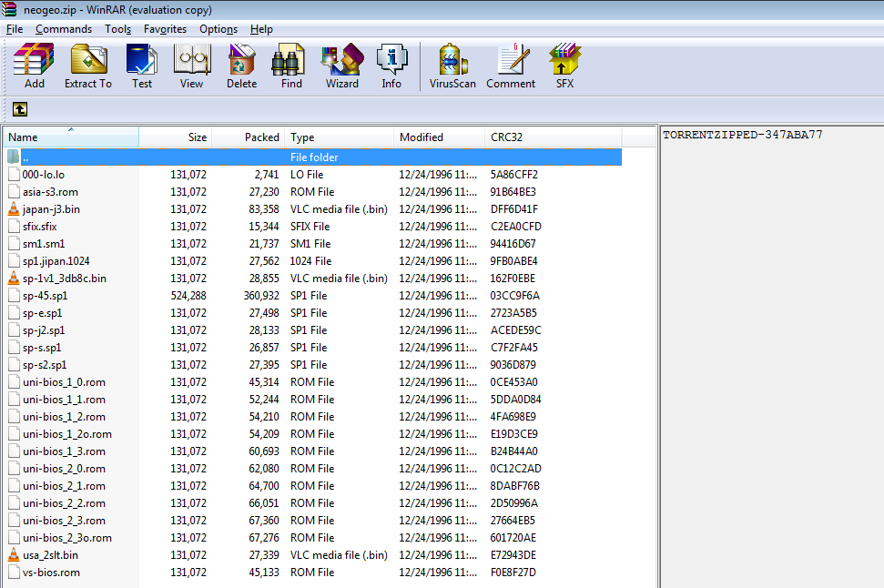This screenshot has width=884, height=588.
Task: Click the file icon of sfix.sfix
Action: [x=14, y=226]
